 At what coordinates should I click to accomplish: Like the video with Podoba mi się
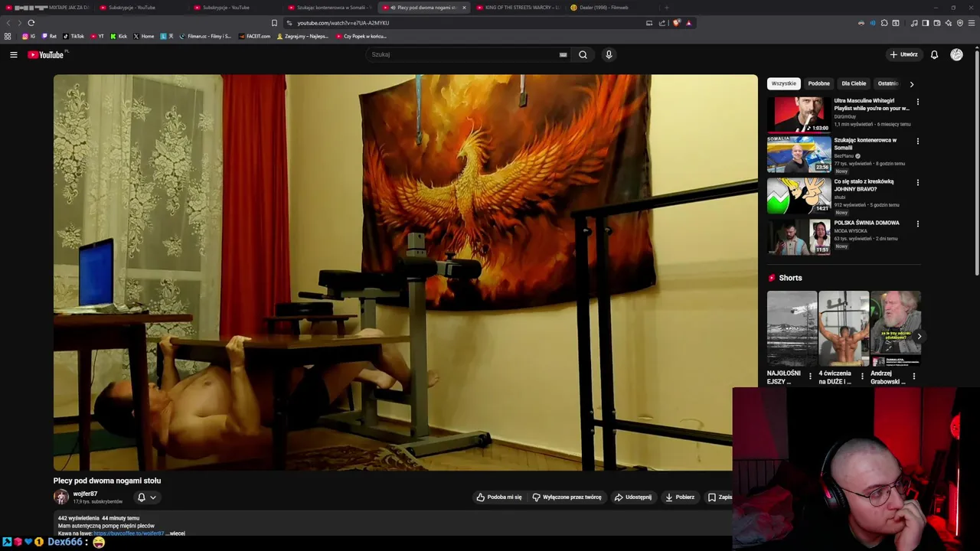coord(499,497)
